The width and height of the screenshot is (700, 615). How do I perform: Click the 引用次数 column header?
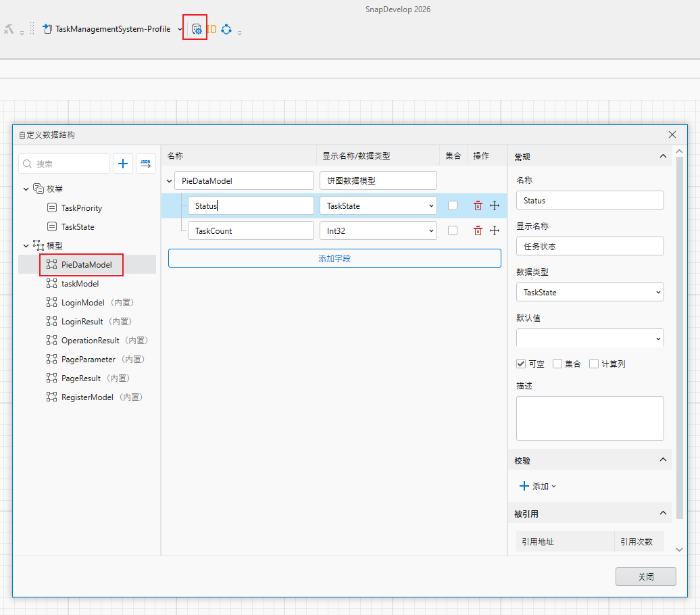636,542
